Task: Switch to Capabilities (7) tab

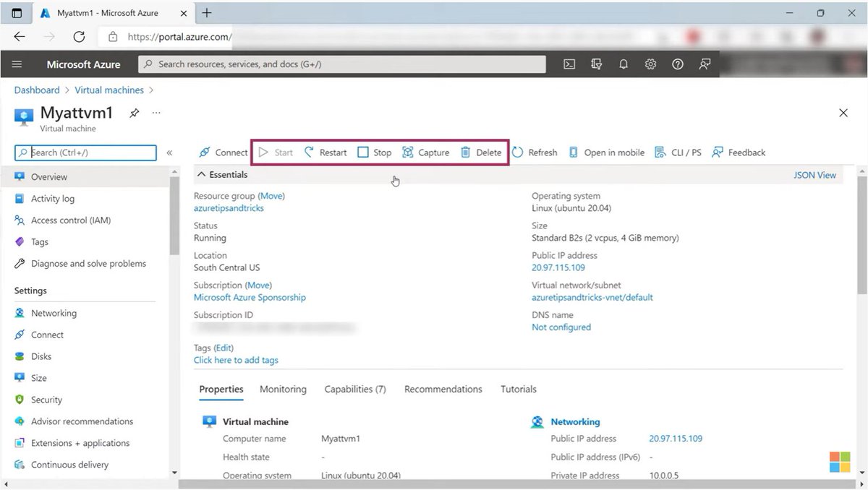Action: point(355,390)
